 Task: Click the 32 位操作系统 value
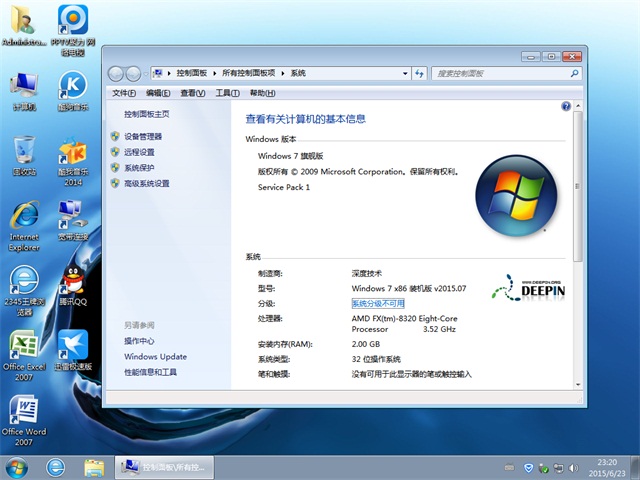(x=376, y=359)
